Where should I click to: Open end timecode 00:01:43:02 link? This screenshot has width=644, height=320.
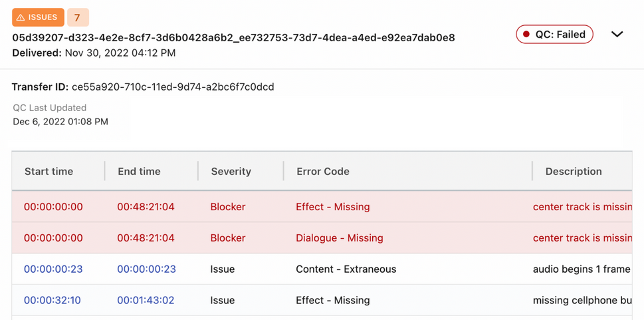coord(146,301)
